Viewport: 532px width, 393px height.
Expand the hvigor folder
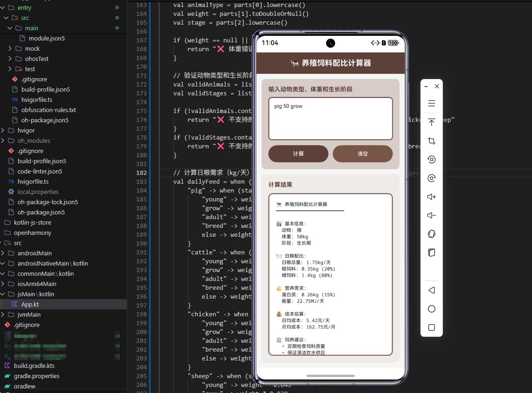(3, 130)
